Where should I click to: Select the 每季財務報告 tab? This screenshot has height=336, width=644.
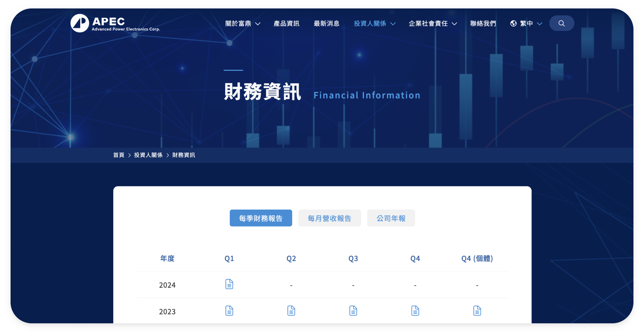tap(261, 218)
